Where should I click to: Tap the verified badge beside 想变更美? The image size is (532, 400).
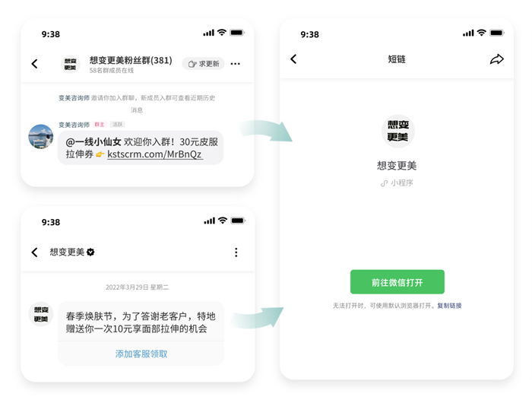pyautogui.click(x=91, y=252)
